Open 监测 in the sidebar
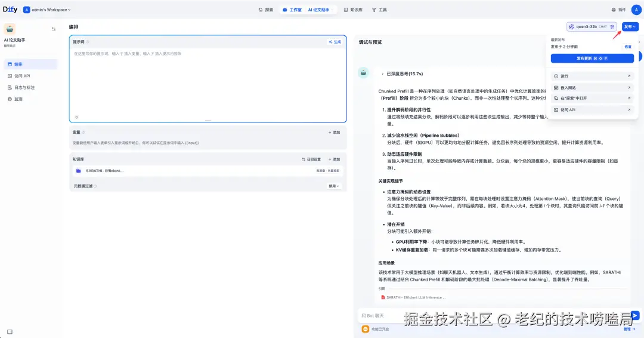 [x=31, y=99]
